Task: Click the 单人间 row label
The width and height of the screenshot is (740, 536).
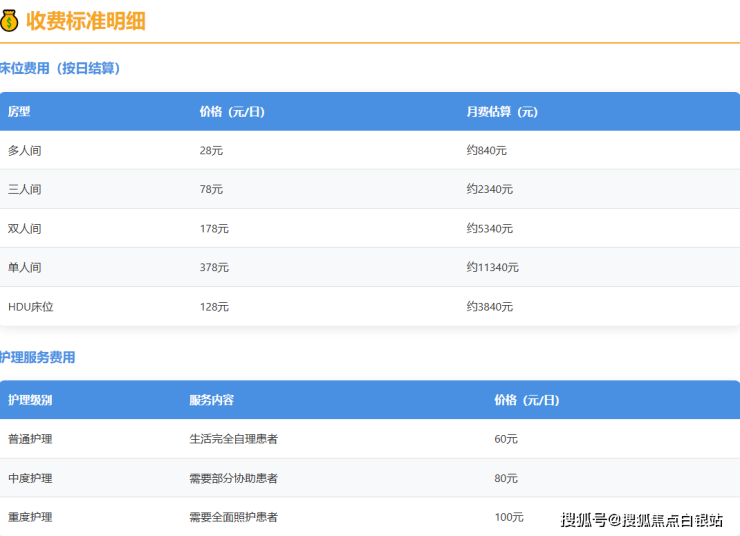Action: pyautogui.click(x=24, y=267)
